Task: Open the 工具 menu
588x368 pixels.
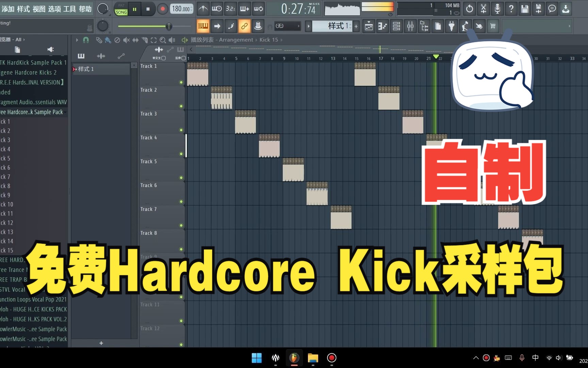Action: [70, 9]
